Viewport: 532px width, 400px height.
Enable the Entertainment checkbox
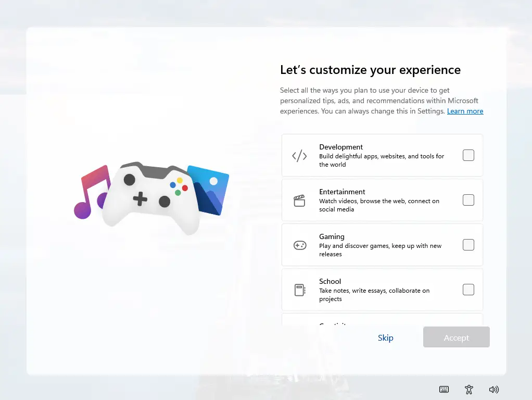tap(468, 200)
